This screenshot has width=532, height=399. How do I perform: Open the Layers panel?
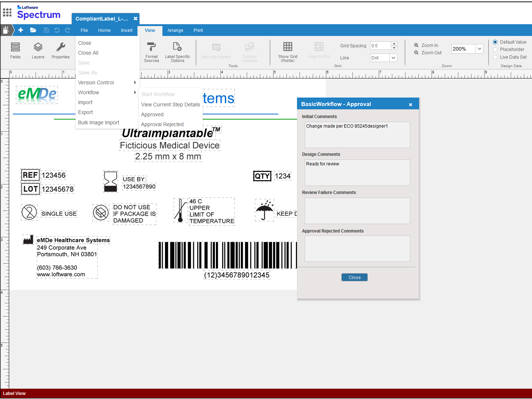[38, 50]
